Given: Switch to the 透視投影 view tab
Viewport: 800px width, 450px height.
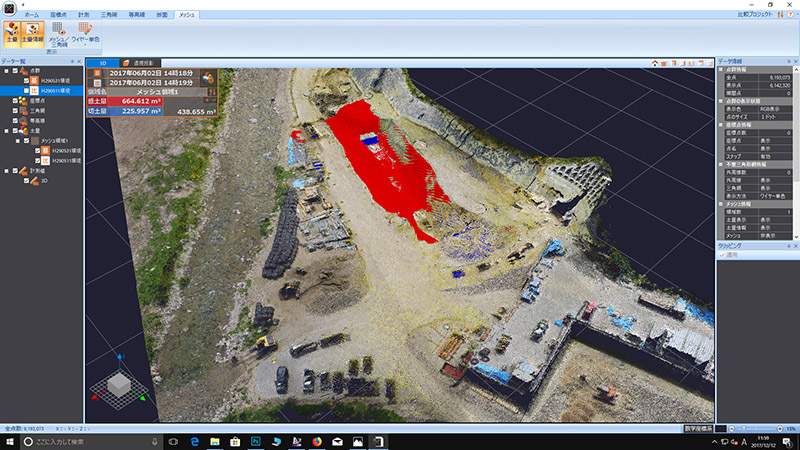Looking at the screenshot, I should pos(139,63).
